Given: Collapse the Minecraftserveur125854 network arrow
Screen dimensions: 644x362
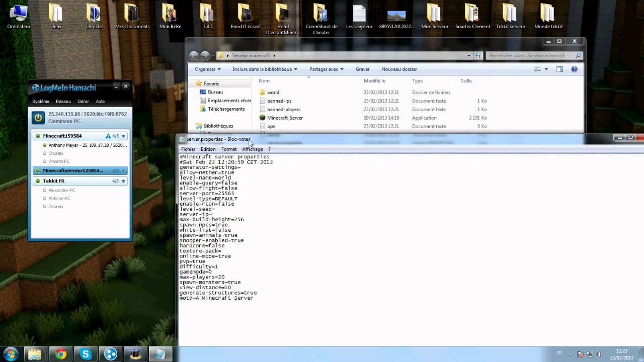Looking at the screenshot, I should coord(123,171).
